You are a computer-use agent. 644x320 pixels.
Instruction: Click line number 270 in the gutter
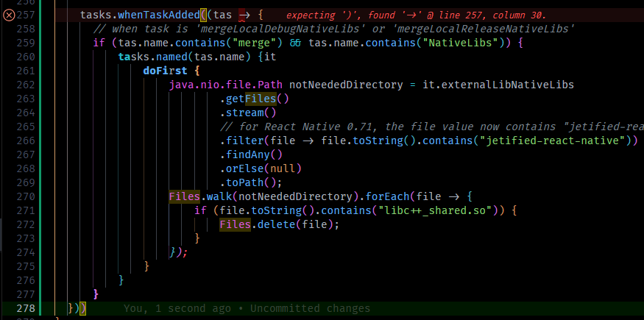click(x=26, y=196)
